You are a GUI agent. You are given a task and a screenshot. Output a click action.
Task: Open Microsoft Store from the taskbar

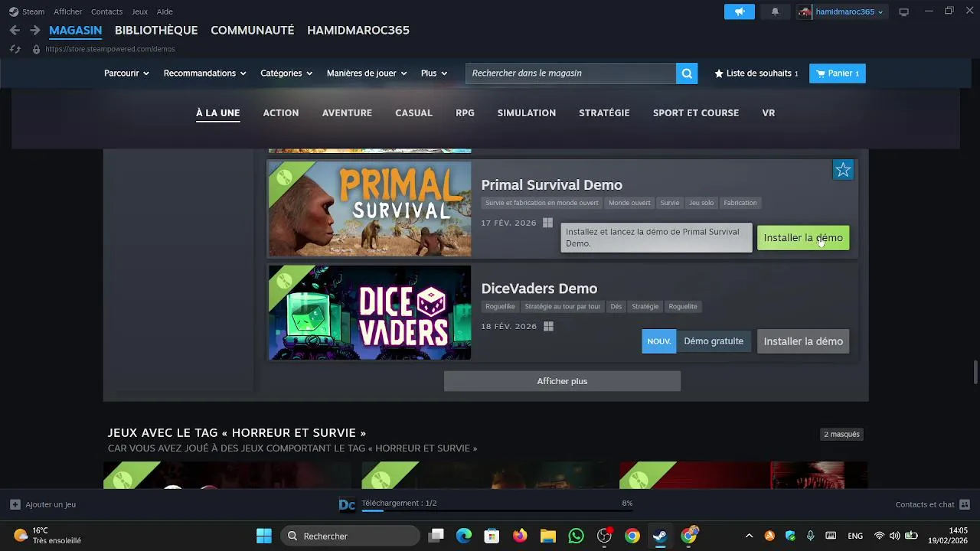(492, 536)
